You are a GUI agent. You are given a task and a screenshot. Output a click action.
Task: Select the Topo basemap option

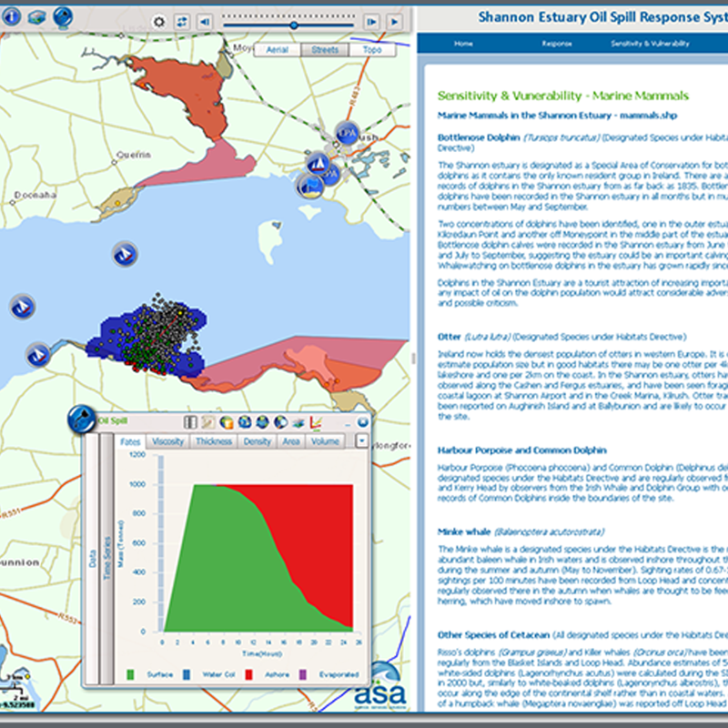[x=372, y=50]
